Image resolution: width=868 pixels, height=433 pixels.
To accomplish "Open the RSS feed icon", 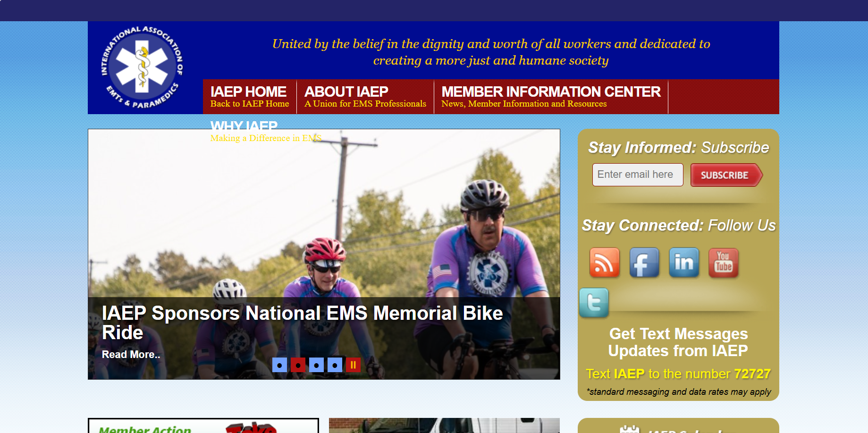I will point(604,262).
